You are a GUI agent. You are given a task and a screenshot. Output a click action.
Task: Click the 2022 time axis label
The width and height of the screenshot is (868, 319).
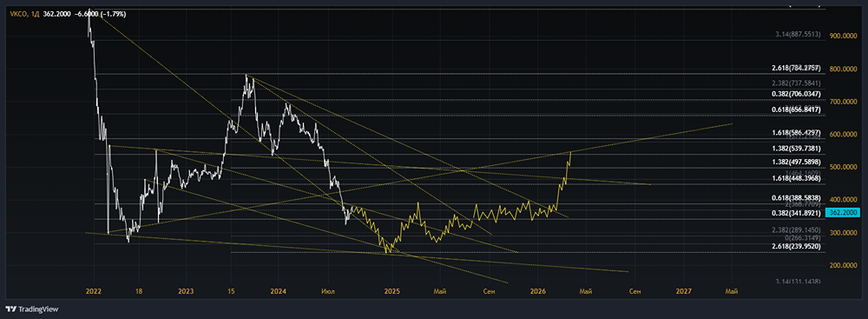click(94, 290)
